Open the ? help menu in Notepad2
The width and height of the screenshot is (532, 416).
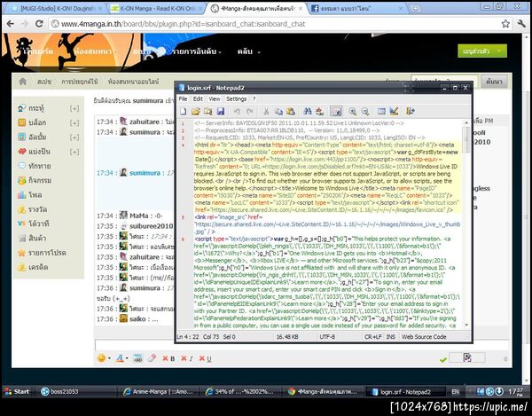[x=254, y=98]
